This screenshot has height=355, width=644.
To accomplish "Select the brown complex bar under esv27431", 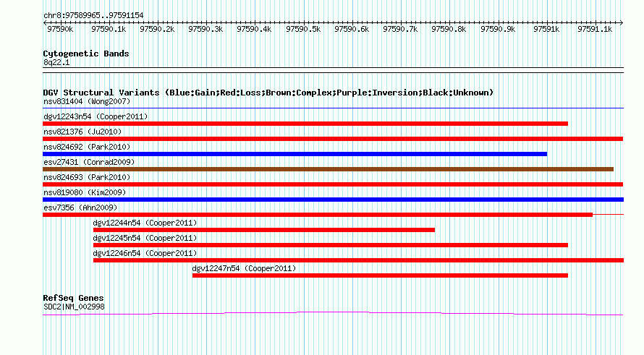I will tap(329, 169).
